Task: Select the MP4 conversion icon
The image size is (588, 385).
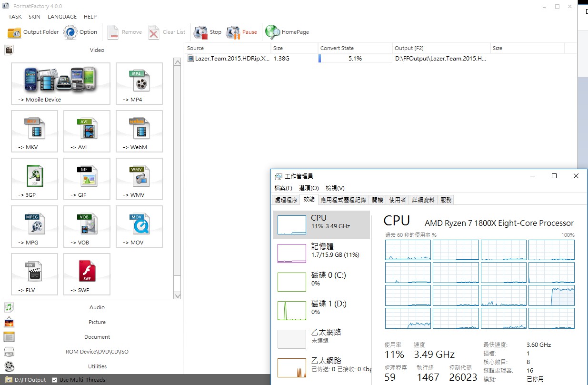Action: tap(139, 83)
